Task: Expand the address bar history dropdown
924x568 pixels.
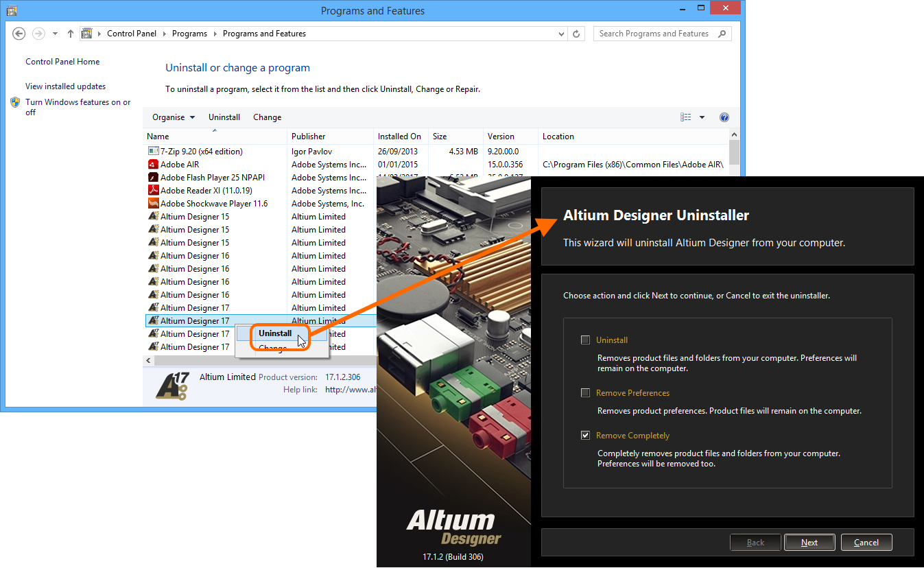Action: tap(562, 34)
